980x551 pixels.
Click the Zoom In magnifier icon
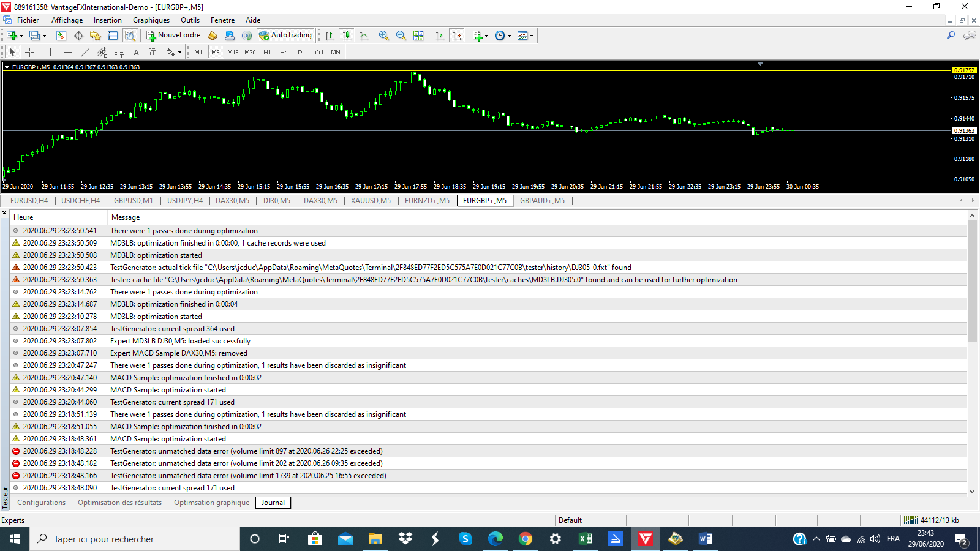[384, 36]
